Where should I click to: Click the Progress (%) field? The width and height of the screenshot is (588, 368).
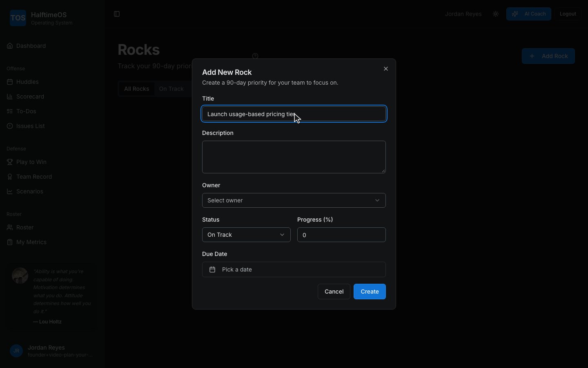point(341,235)
